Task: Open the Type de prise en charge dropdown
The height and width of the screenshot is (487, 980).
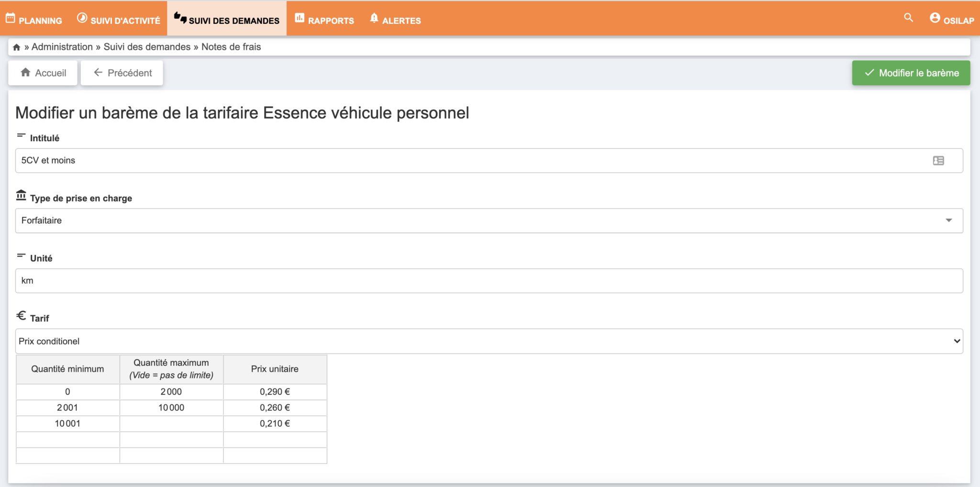Action: point(489,221)
